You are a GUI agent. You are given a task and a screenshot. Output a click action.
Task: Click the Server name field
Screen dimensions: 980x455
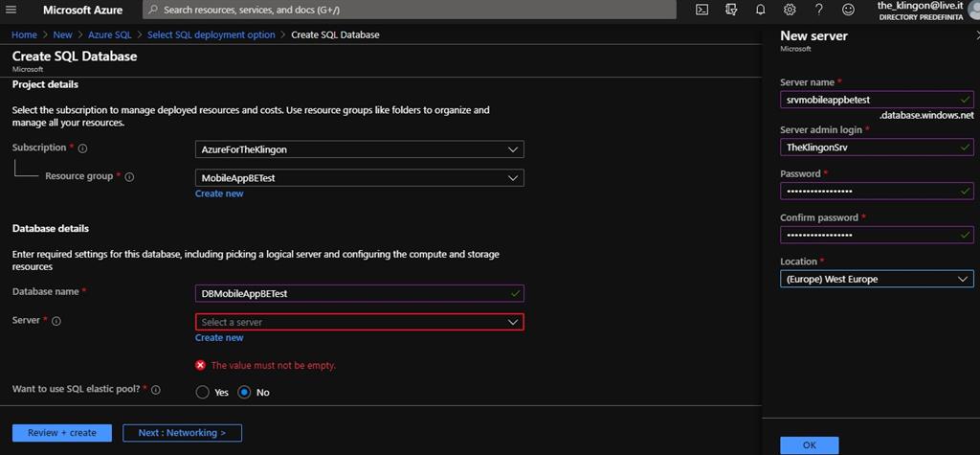point(877,100)
